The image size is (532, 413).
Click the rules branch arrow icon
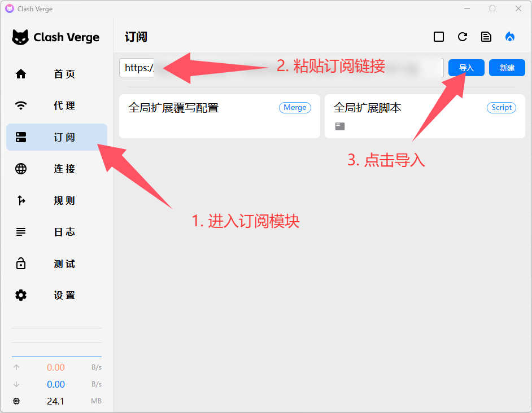click(x=21, y=200)
